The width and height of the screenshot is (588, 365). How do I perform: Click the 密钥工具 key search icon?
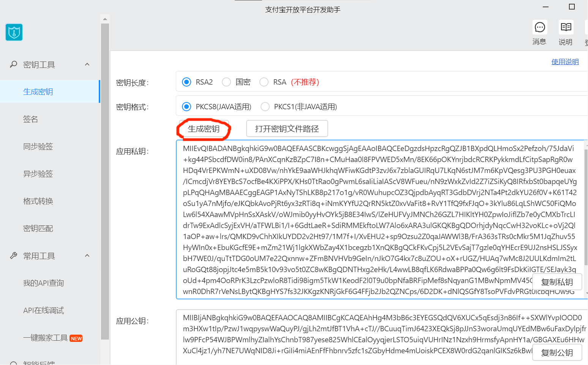14,65
